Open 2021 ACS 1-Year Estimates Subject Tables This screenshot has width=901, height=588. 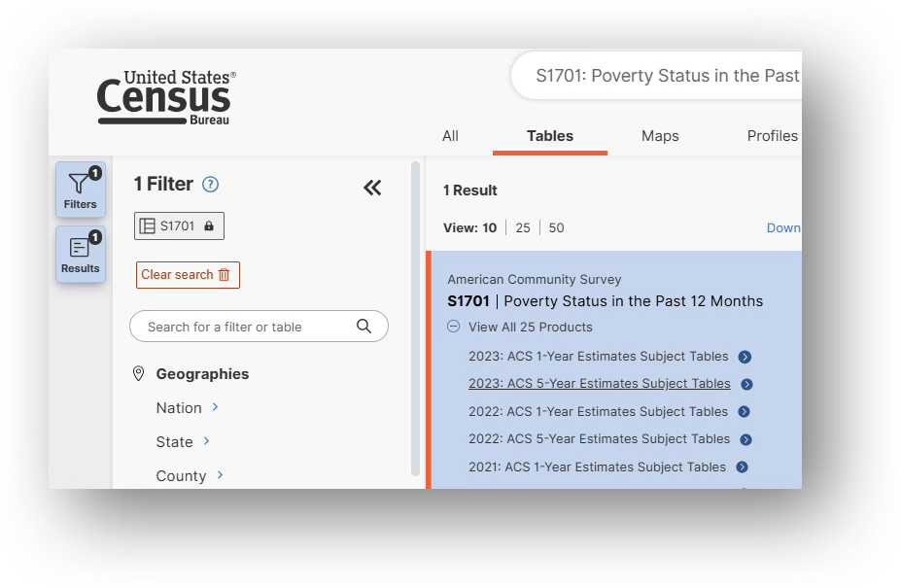(x=597, y=467)
